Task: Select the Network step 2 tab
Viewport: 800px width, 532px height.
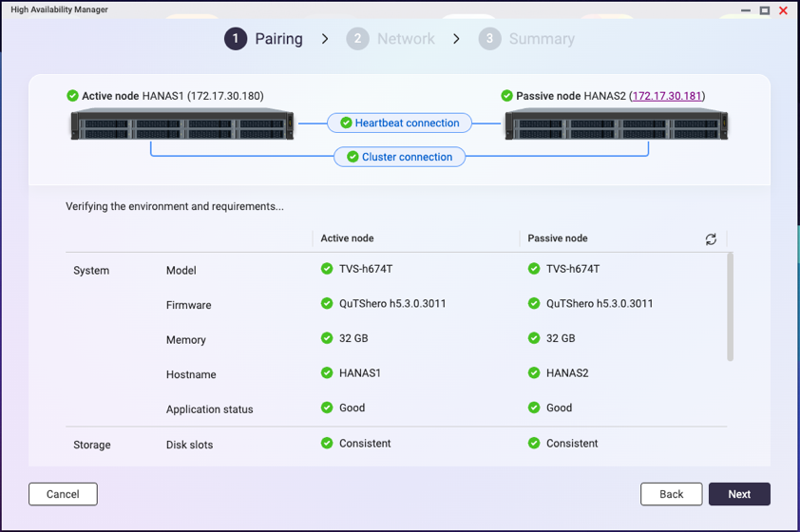Action: pos(390,39)
